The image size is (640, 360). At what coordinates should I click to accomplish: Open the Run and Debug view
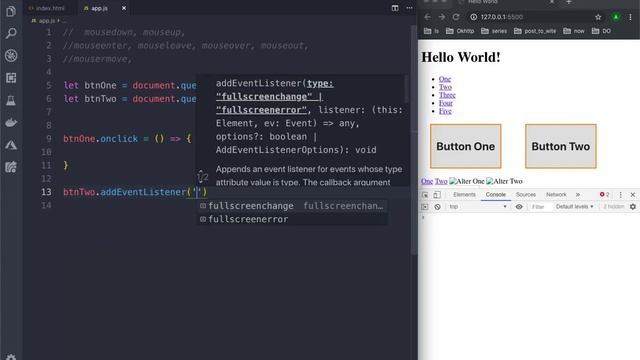(x=11, y=55)
